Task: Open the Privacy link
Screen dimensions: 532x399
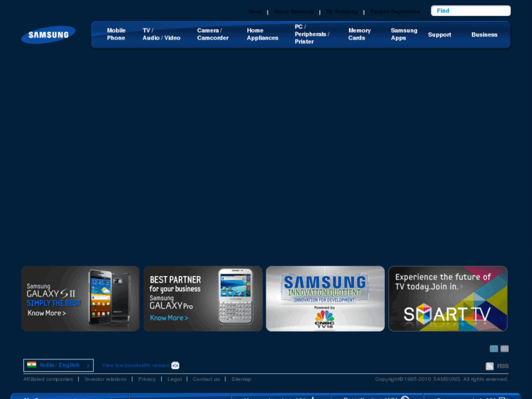Action: (x=147, y=379)
